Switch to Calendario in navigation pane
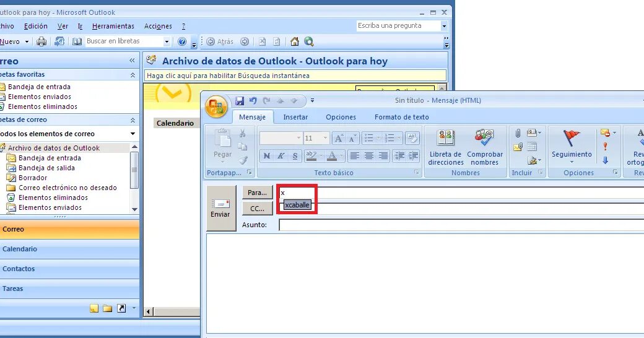The height and width of the screenshot is (338, 644). click(69, 249)
